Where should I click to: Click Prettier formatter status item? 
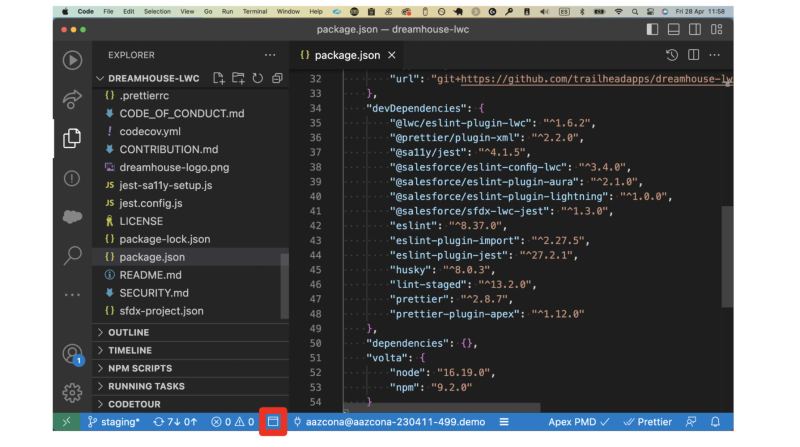pos(648,422)
